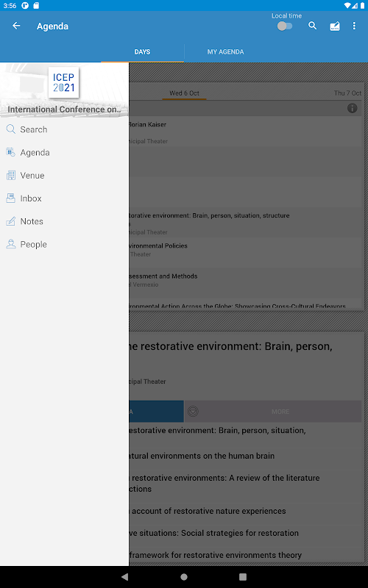Tap the Agenda calendar icon in the drawer
Image resolution: width=368 pixels, height=588 pixels.
tap(11, 152)
